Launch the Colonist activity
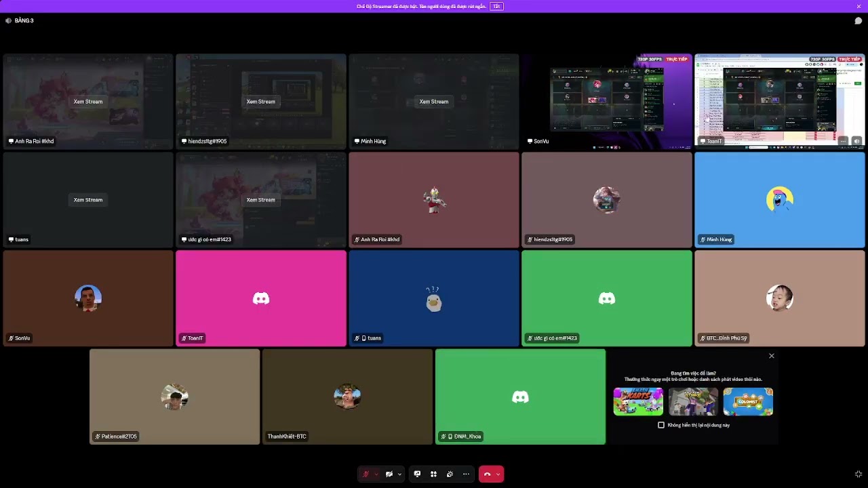This screenshot has width=868, height=488. tap(748, 401)
